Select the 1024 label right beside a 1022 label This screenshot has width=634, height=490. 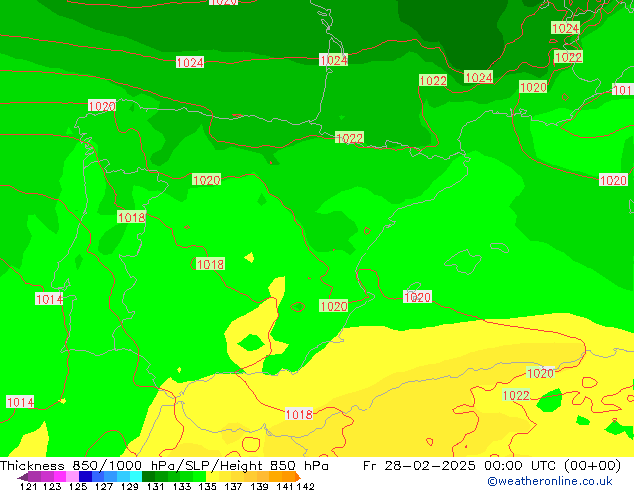(x=479, y=77)
